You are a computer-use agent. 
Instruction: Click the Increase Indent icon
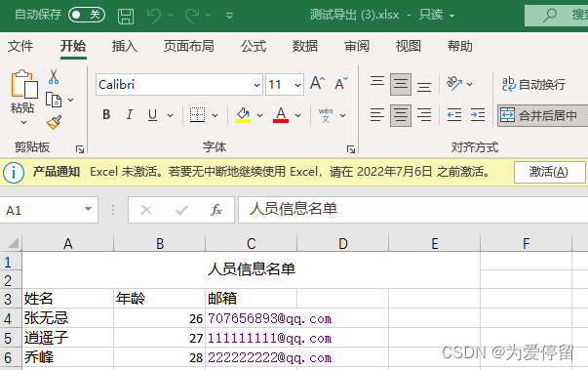click(478, 115)
